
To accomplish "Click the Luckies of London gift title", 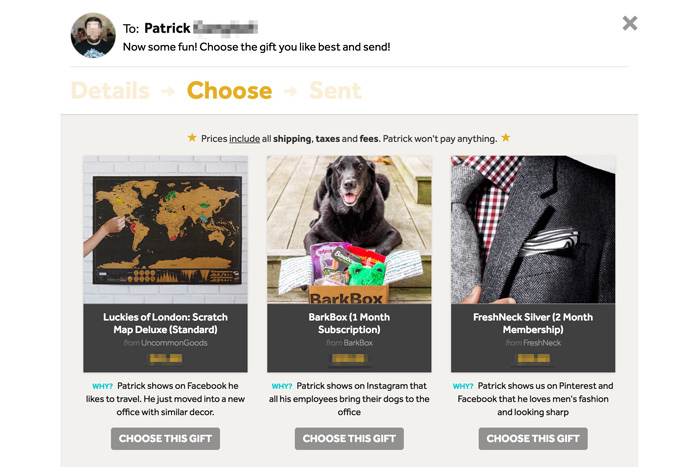I will (x=165, y=323).
